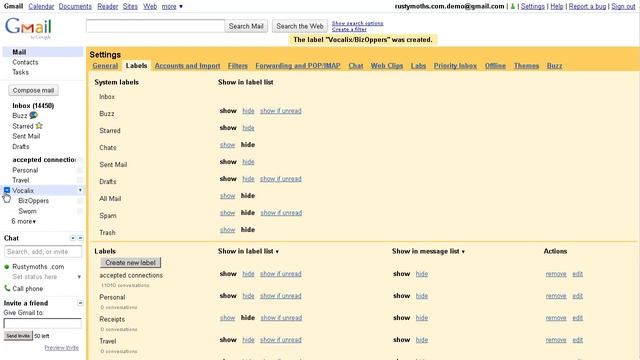This screenshot has width=640, height=360.
Task: Click the green status dot beside Rustymoths .com
Action: click(x=7, y=267)
